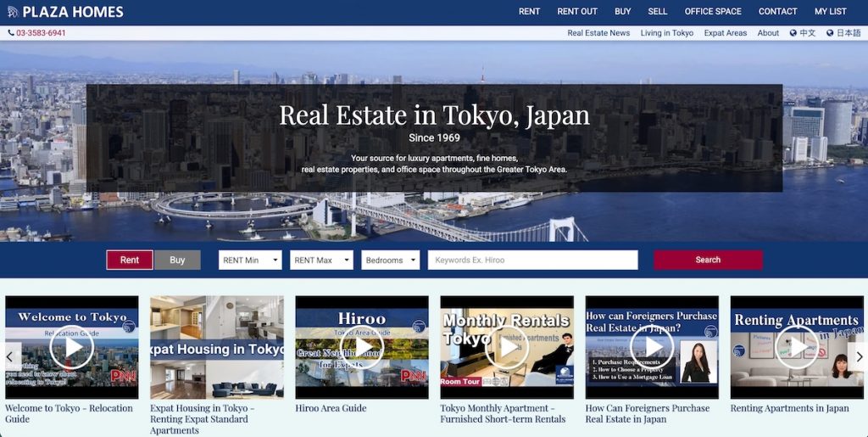868x437 pixels.
Task: Play the Monthly Rentals Tokyo video
Action: [507, 347]
